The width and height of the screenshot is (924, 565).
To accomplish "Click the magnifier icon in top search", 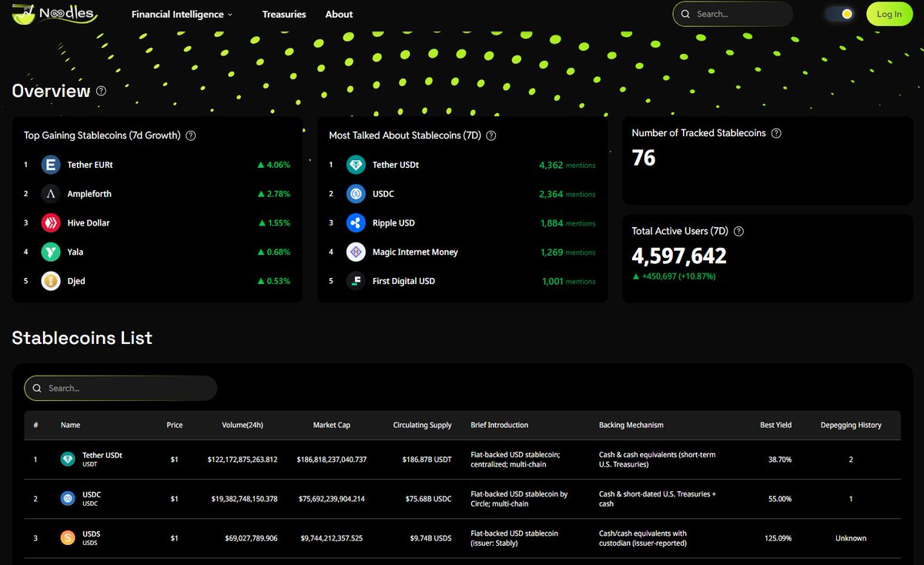I will coord(685,14).
